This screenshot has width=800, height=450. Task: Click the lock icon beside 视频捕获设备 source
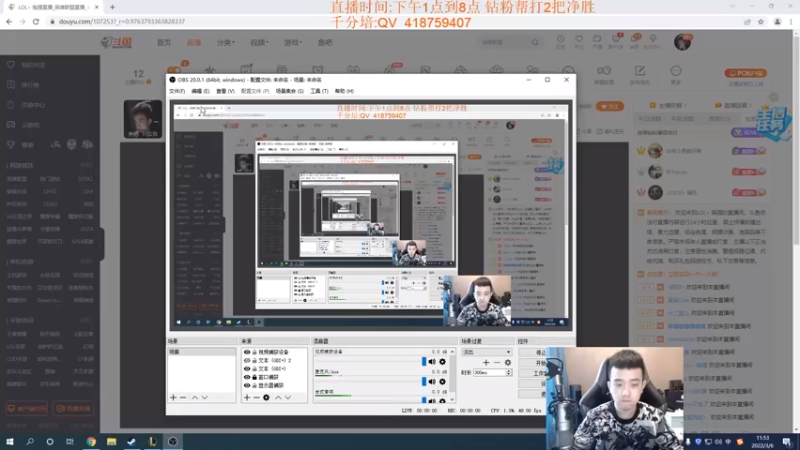[x=255, y=352]
